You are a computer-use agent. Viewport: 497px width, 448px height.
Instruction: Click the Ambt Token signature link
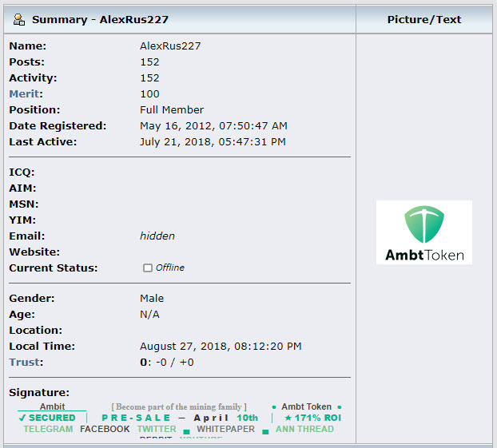coord(306,406)
